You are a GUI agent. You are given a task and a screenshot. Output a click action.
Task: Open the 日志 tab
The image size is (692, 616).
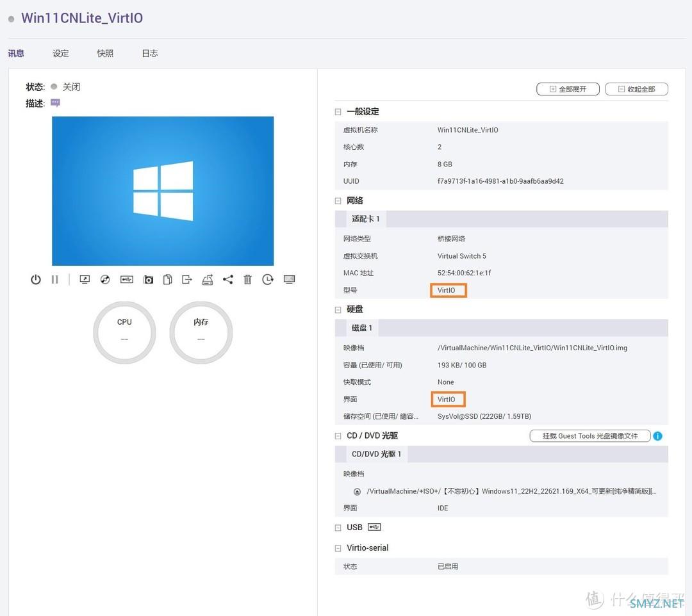149,53
